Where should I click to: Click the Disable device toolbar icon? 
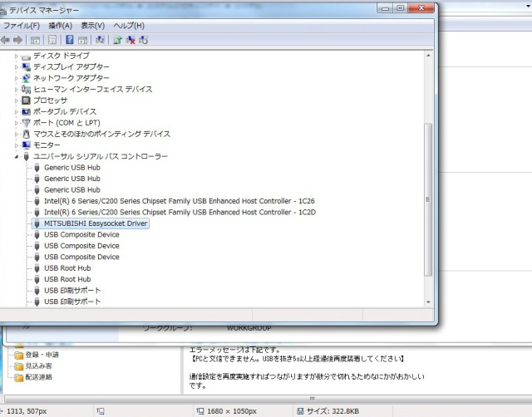point(144,40)
